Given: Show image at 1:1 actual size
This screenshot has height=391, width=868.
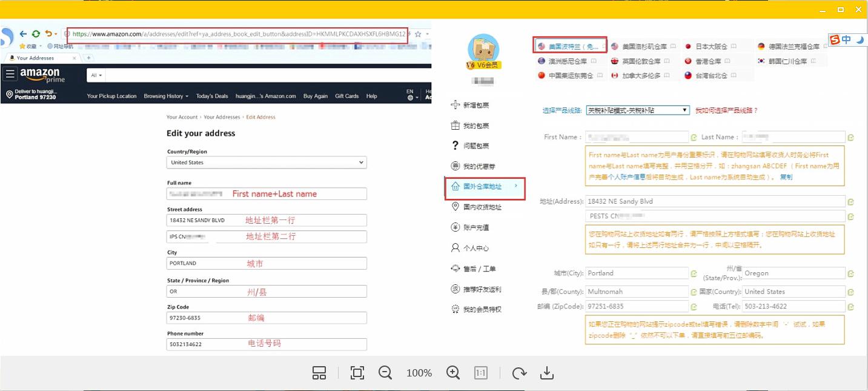Looking at the screenshot, I should (x=481, y=373).
